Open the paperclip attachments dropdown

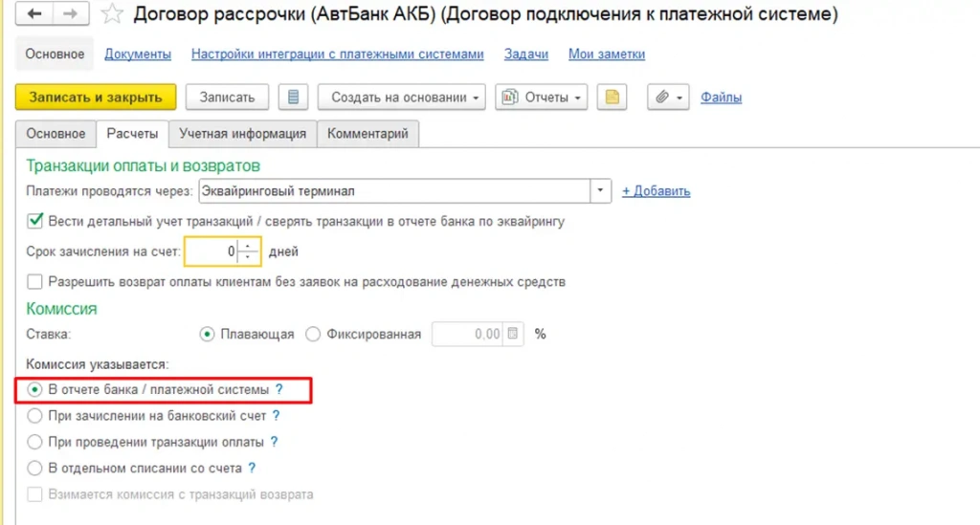pyautogui.click(x=668, y=98)
